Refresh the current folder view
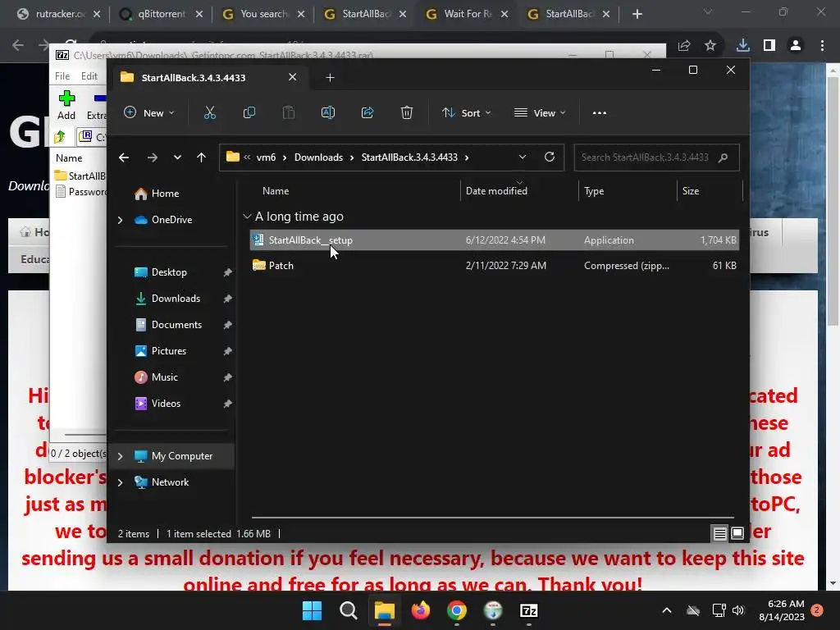This screenshot has width=840, height=630. click(549, 157)
